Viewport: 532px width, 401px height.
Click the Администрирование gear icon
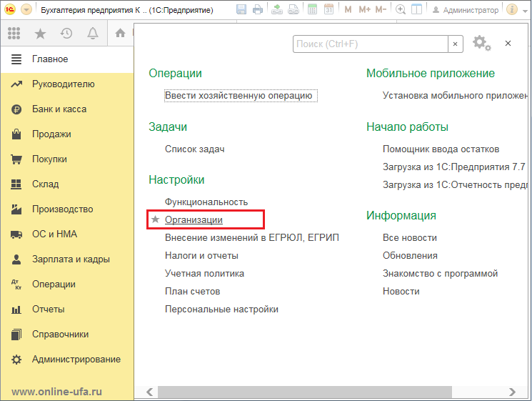click(16, 360)
